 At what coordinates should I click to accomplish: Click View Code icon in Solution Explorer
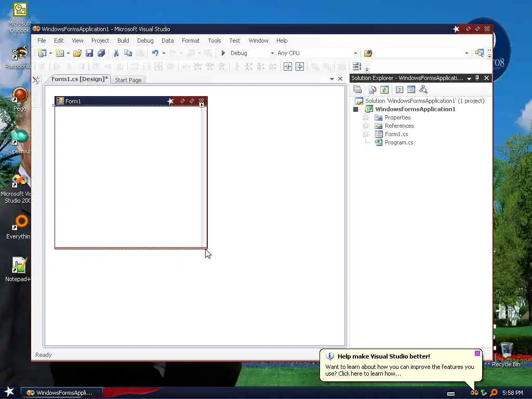400,89
